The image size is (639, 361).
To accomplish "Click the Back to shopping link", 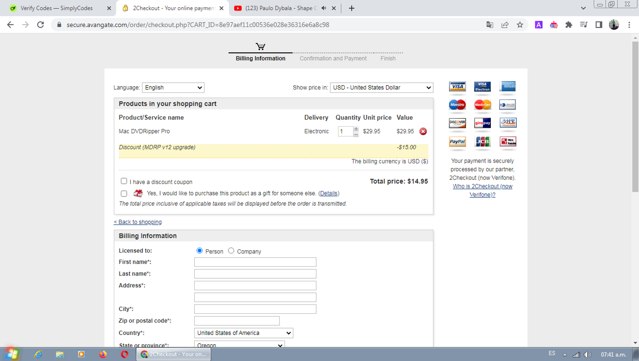I will point(138,222).
